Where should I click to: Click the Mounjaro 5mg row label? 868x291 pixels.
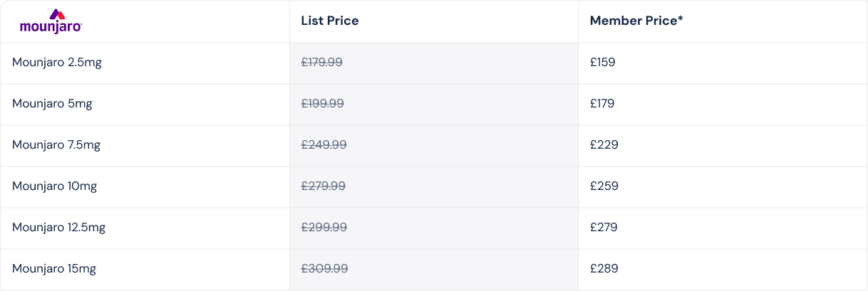click(x=52, y=104)
